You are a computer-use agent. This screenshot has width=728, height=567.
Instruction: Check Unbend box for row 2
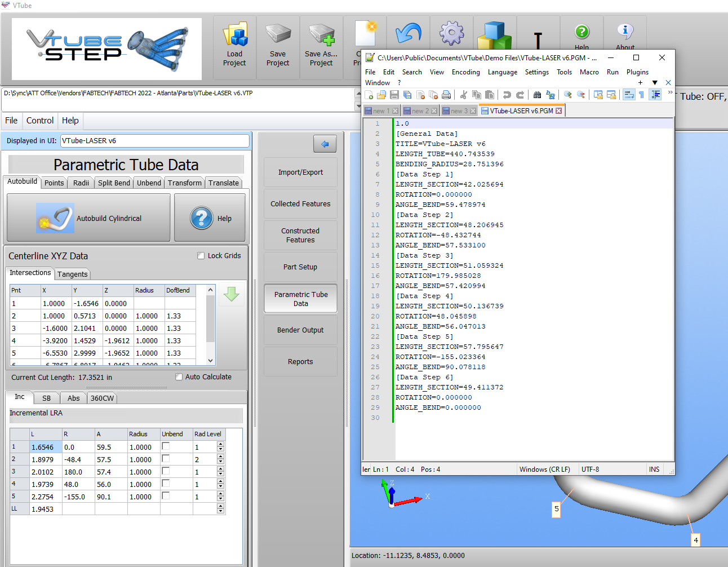[x=166, y=458]
